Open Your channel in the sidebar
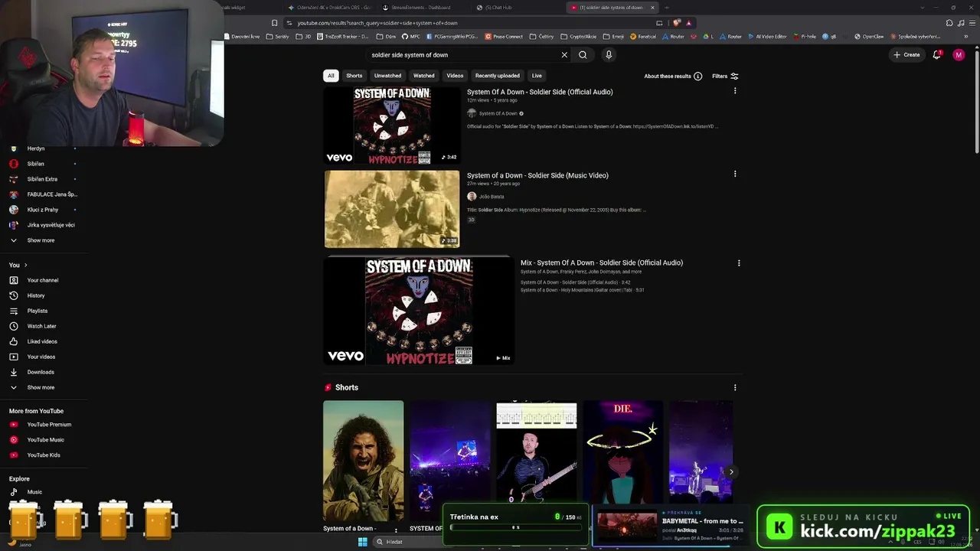 tap(43, 280)
